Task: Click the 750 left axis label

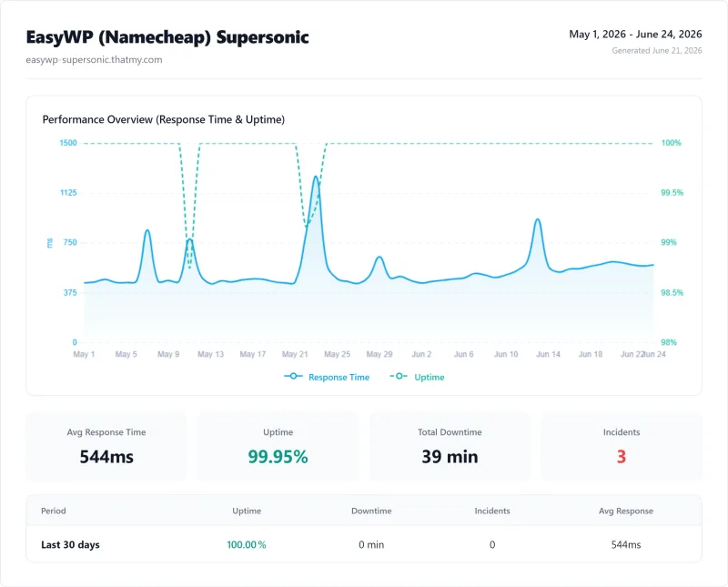Action: point(70,242)
